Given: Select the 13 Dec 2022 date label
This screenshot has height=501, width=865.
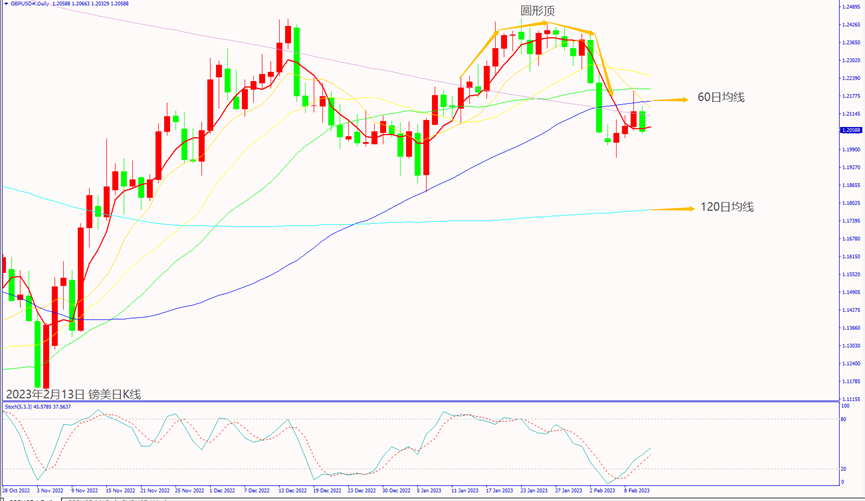Looking at the screenshot, I should point(292,491).
